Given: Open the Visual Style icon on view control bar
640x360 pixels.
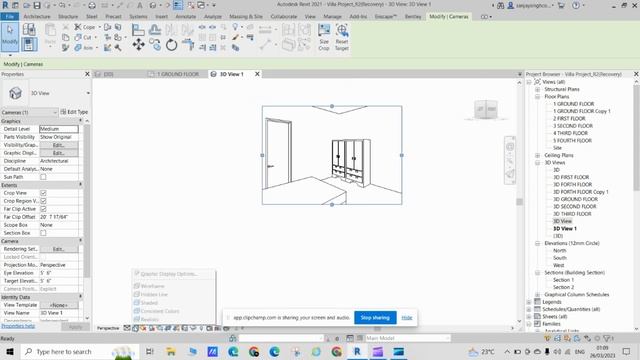Looking at the screenshot, I should [x=136, y=328].
